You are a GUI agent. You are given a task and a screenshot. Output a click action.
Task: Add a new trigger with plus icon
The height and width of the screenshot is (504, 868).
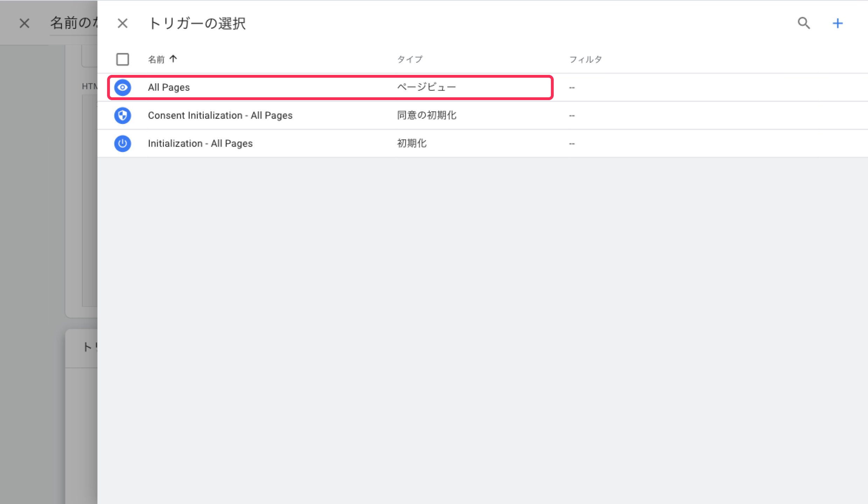coord(838,23)
